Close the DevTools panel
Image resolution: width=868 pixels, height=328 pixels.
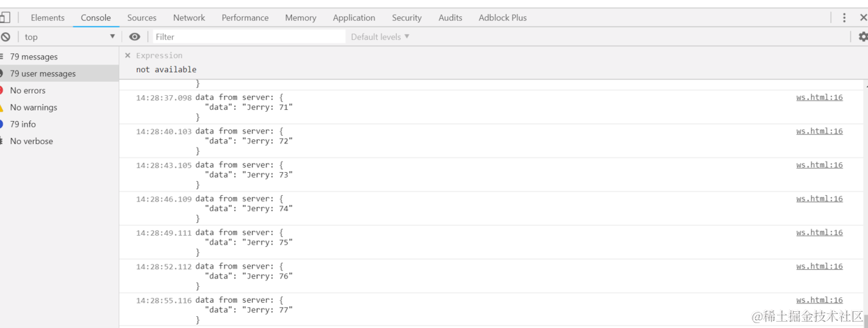[863, 17]
